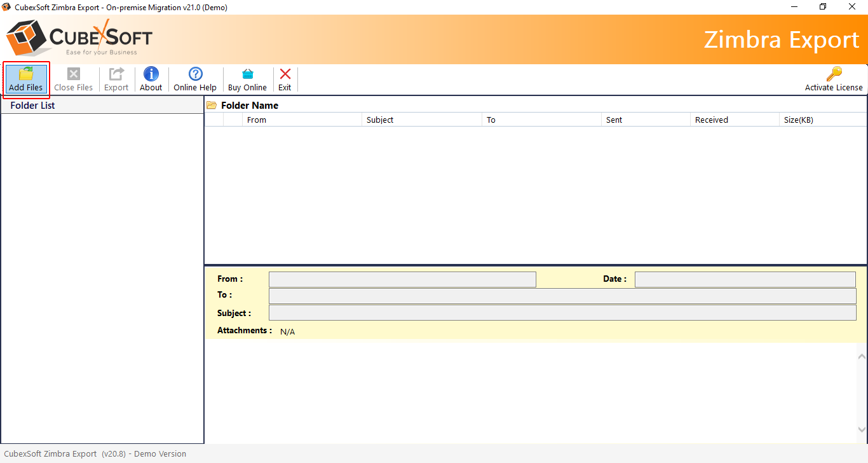868x463 pixels.
Task: Click the Received column header
Action: 710,120
